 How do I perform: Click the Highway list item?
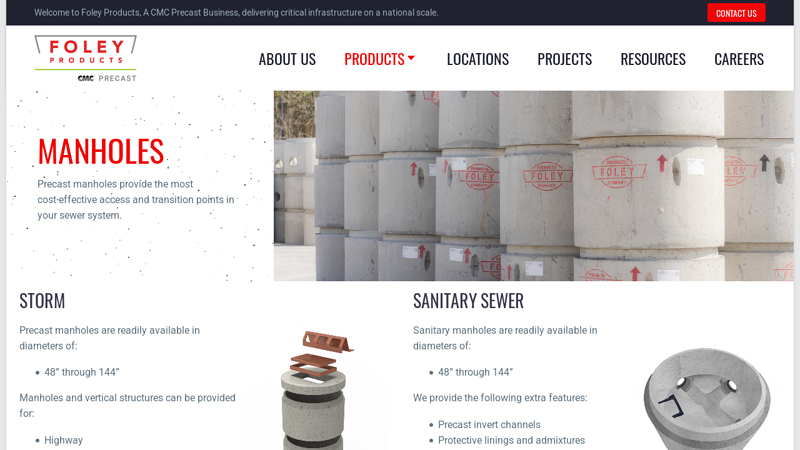click(63, 440)
